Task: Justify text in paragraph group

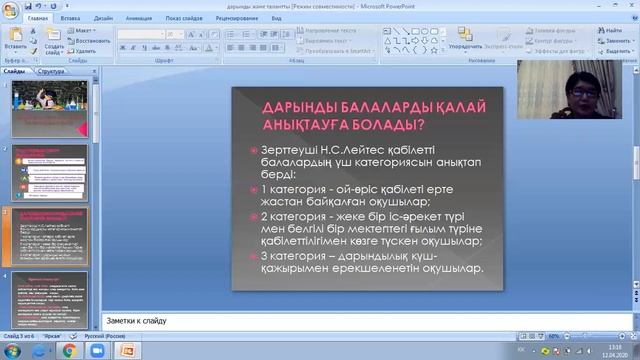Action: click(263, 48)
